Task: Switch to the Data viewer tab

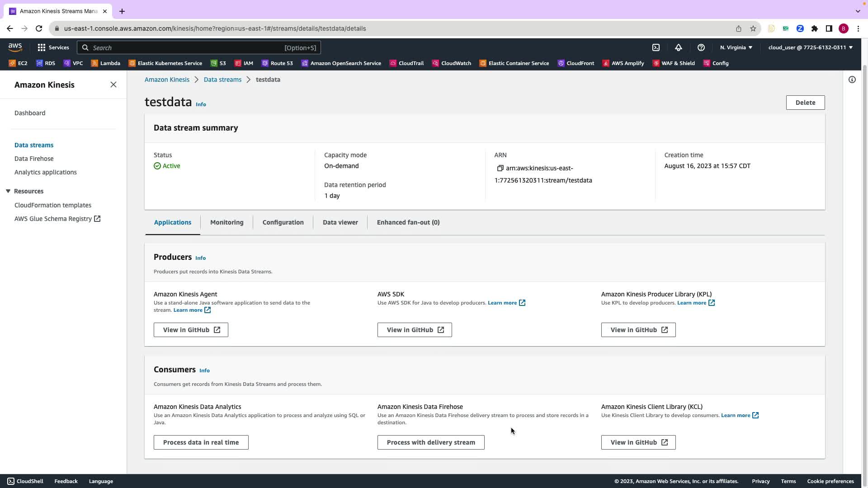Action: coord(340,222)
